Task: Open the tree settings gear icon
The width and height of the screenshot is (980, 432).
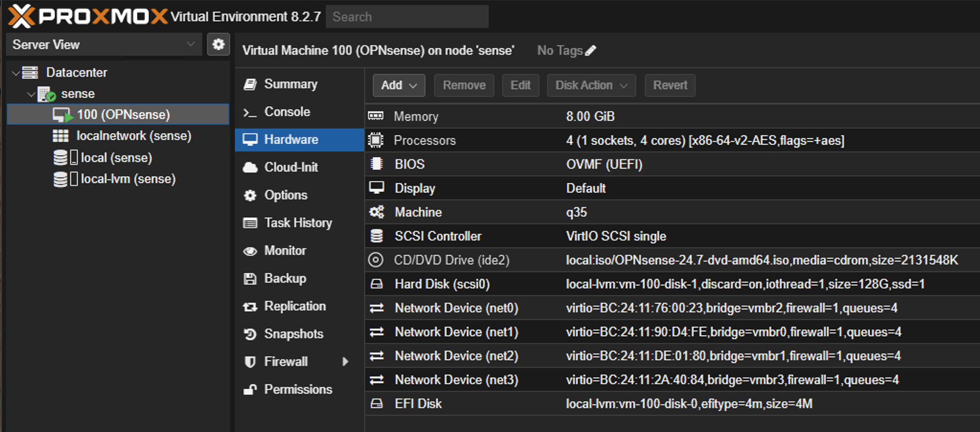Action: tap(218, 45)
